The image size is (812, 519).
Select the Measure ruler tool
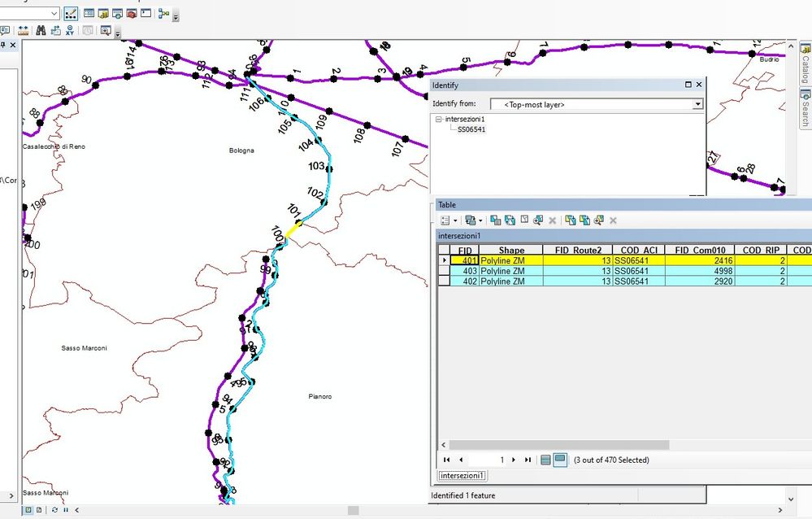23,31
